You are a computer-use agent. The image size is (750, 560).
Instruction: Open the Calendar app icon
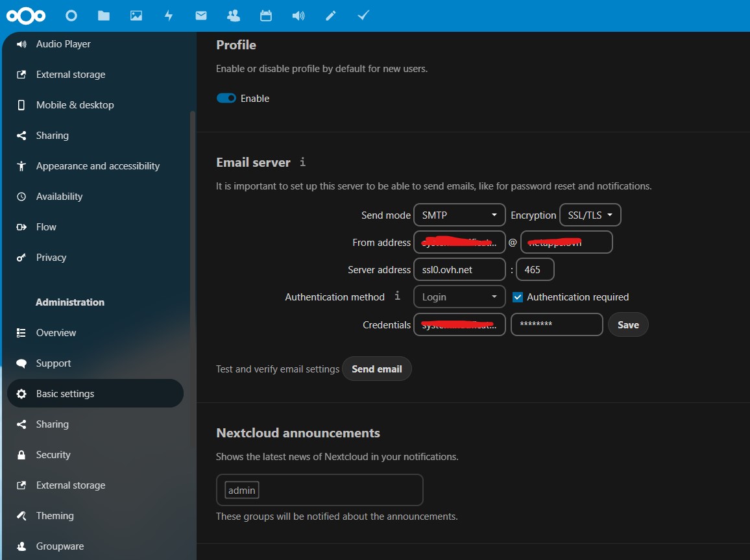click(x=266, y=16)
